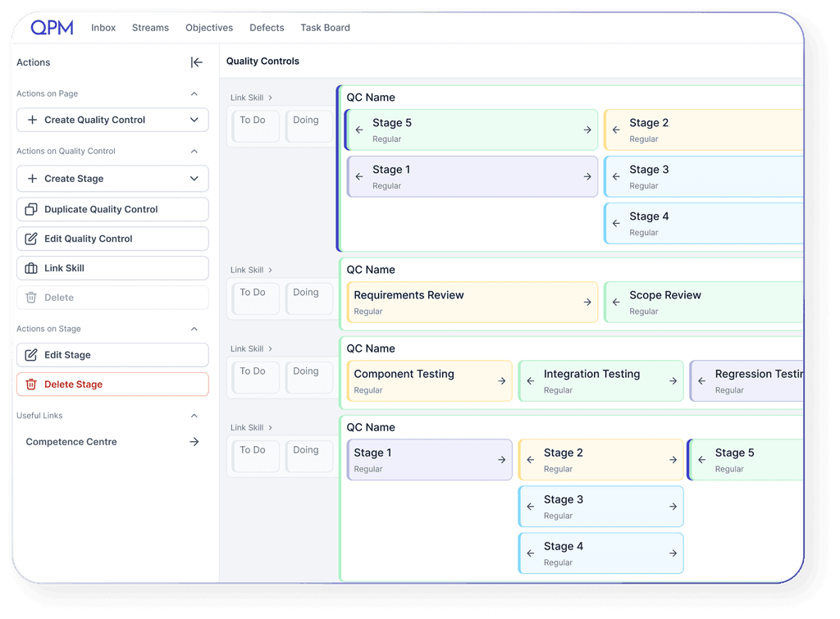Click the forward arrow next to Competence Centre
840x619 pixels.
click(194, 442)
